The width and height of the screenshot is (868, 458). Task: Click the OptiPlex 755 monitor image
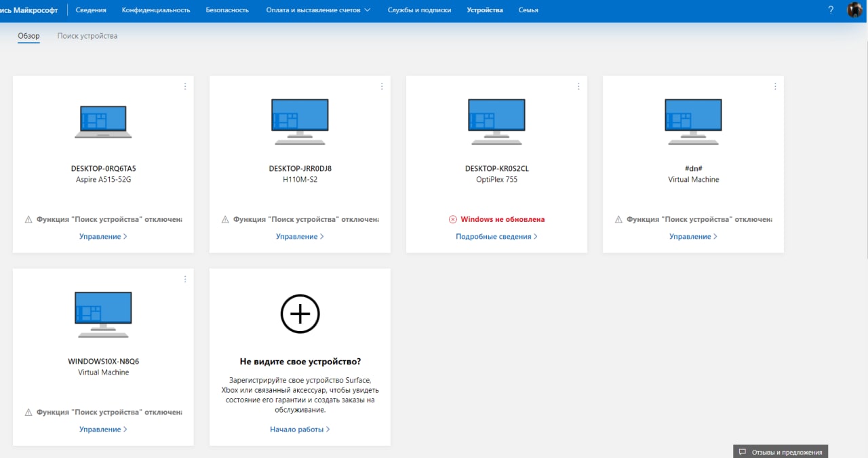click(496, 122)
